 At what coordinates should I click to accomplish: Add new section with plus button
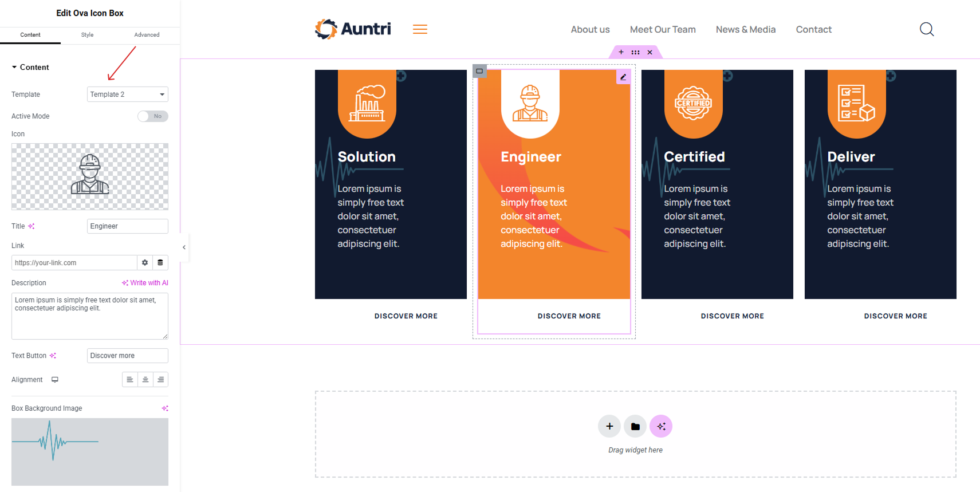(x=609, y=426)
